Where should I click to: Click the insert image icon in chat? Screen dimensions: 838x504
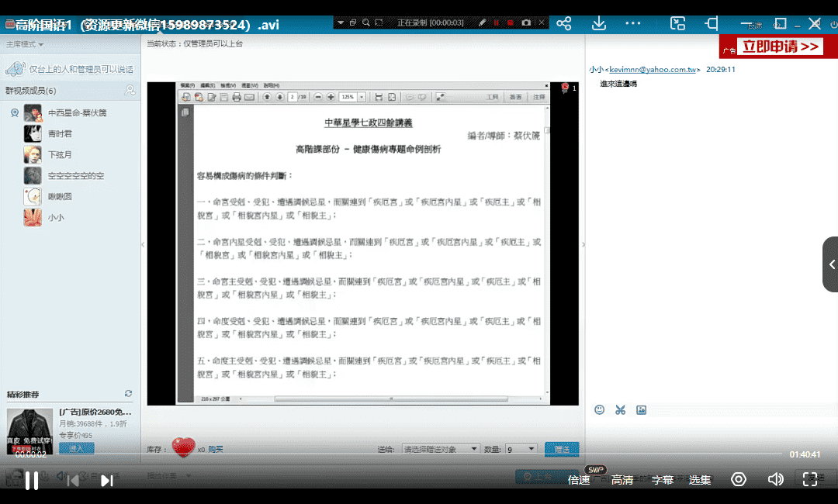pyautogui.click(x=641, y=409)
